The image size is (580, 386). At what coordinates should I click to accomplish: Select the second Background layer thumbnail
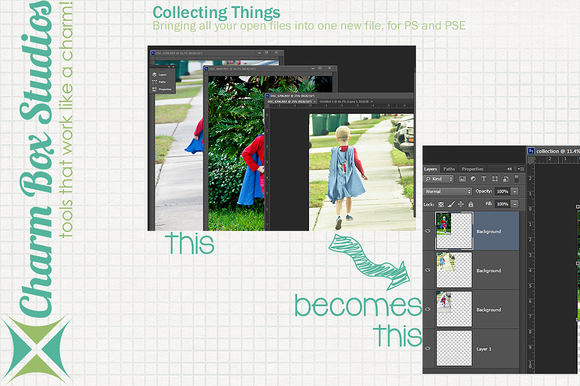454,270
